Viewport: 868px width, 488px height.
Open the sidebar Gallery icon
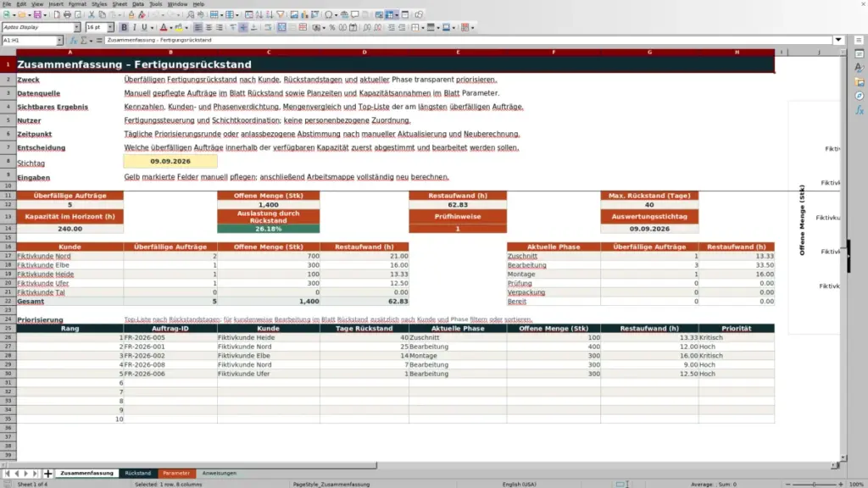click(x=860, y=82)
